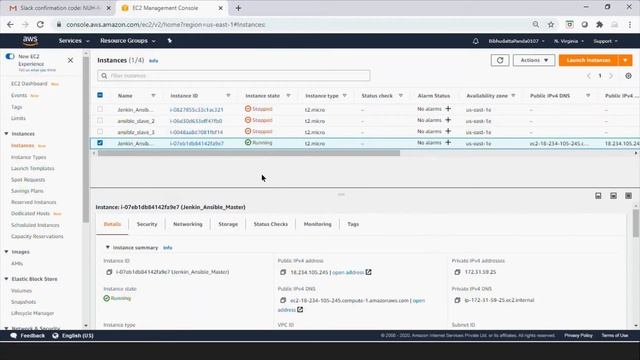Open Launch Templates in sidebar
Image resolution: width=640 pixels, height=360 pixels.
tap(33, 169)
